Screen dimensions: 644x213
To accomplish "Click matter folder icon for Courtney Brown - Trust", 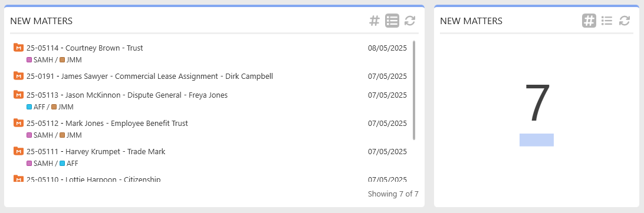I will click(x=18, y=48).
